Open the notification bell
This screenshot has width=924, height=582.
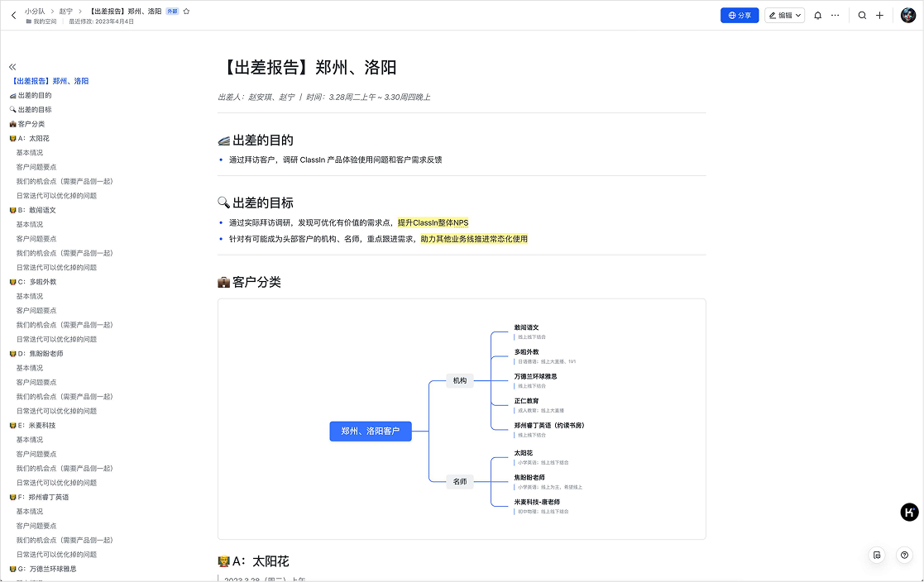pyautogui.click(x=817, y=16)
